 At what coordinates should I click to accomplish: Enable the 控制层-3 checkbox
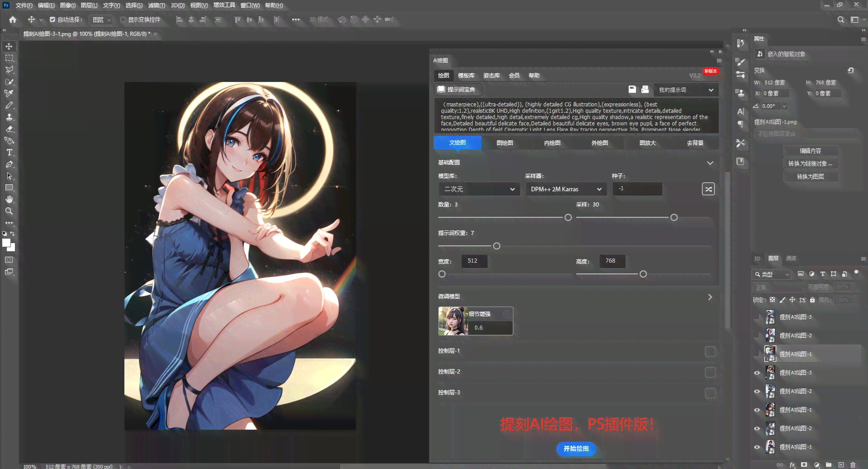710,393
